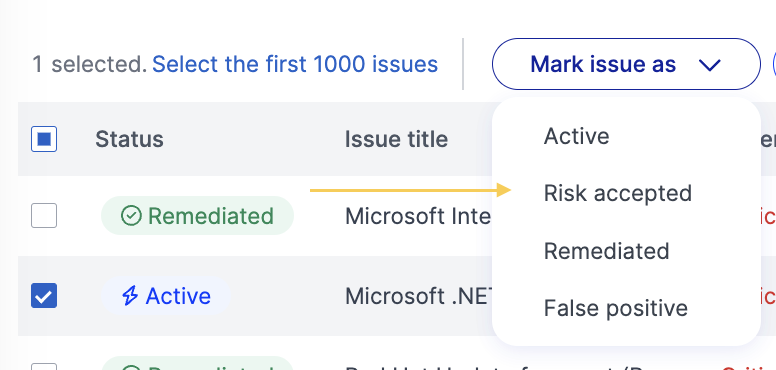This screenshot has height=370, width=776.
Task: Open the Microsoft .NET issue title
Action: click(418, 296)
